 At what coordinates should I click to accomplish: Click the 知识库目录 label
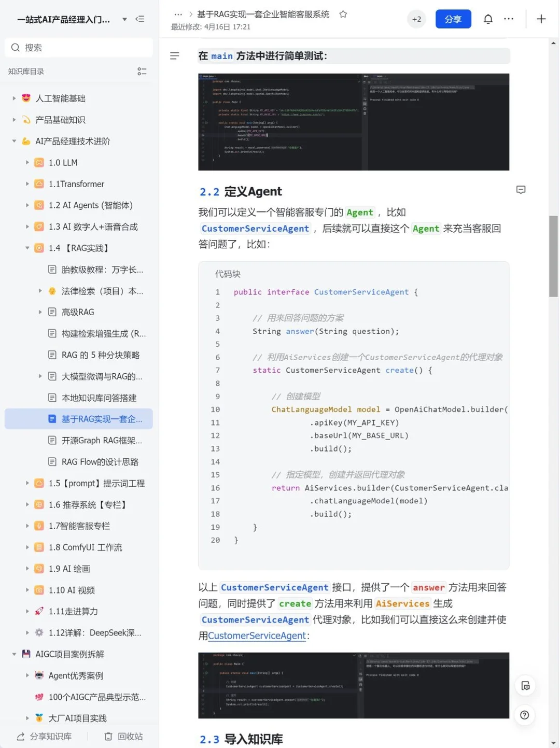coord(26,72)
